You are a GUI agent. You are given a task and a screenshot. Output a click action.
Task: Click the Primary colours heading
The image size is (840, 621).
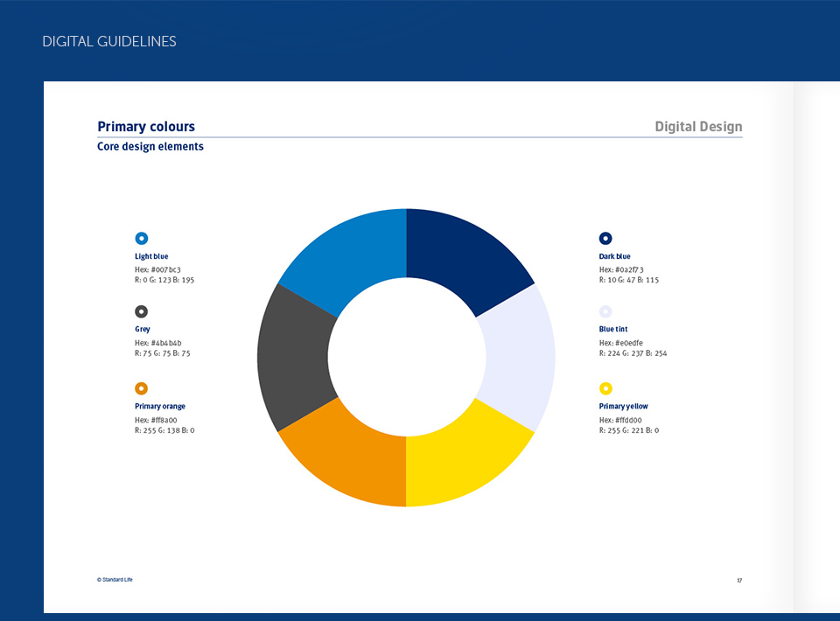tap(146, 127)
